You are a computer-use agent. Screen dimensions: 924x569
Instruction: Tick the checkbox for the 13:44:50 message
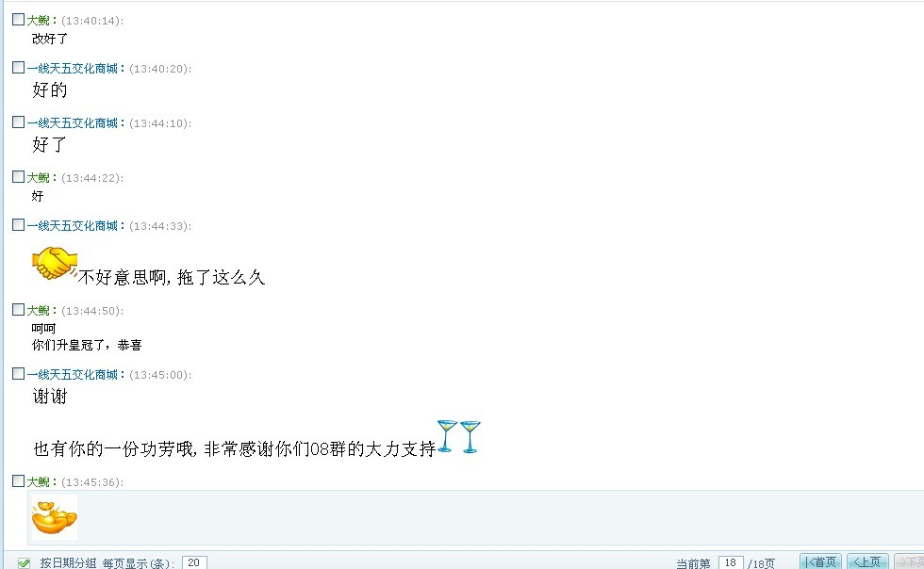pyautogui.click(x=18, y=310)
